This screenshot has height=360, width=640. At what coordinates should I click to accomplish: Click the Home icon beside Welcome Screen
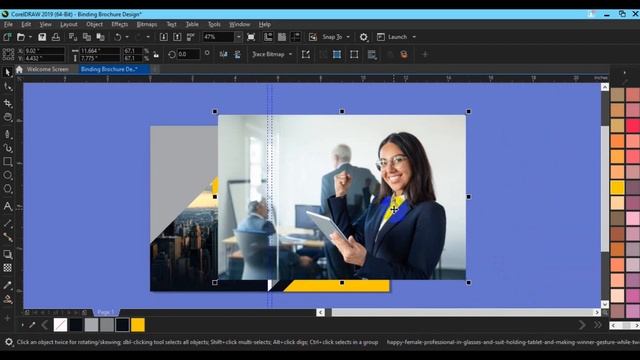point(19,69)
